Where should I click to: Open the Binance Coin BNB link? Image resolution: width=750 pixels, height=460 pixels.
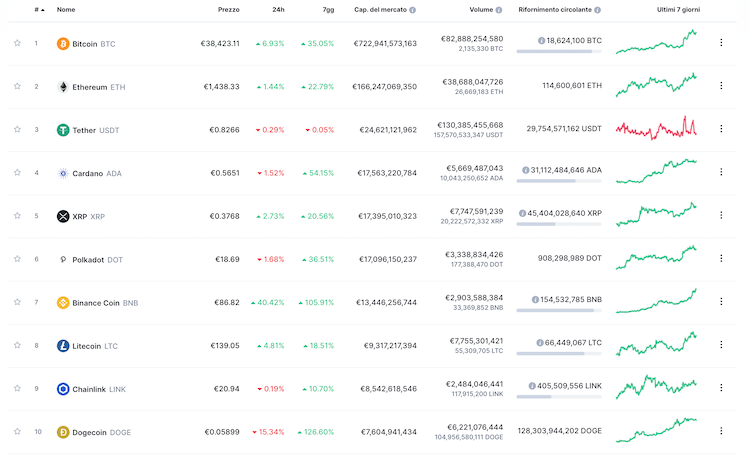105,303
